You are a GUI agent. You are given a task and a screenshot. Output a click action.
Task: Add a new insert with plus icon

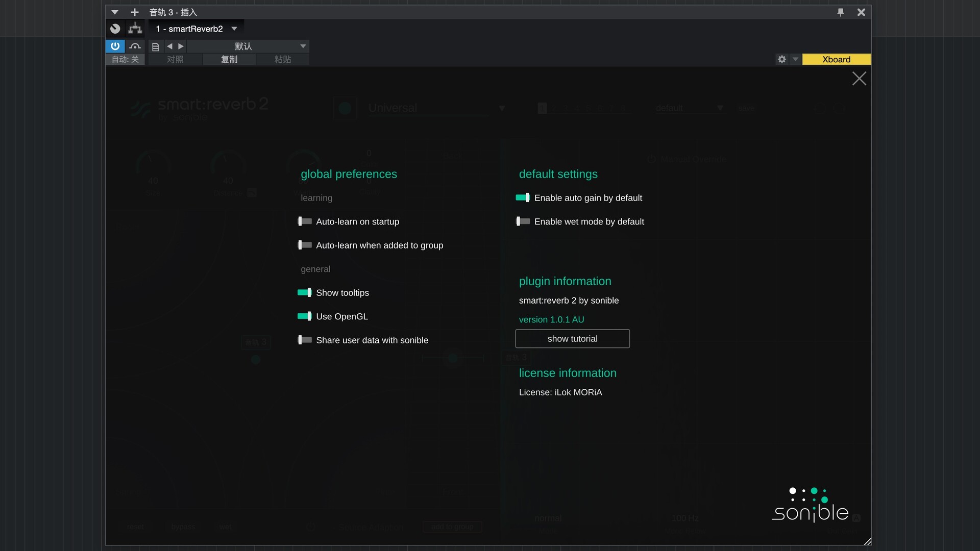pos(135,12)
